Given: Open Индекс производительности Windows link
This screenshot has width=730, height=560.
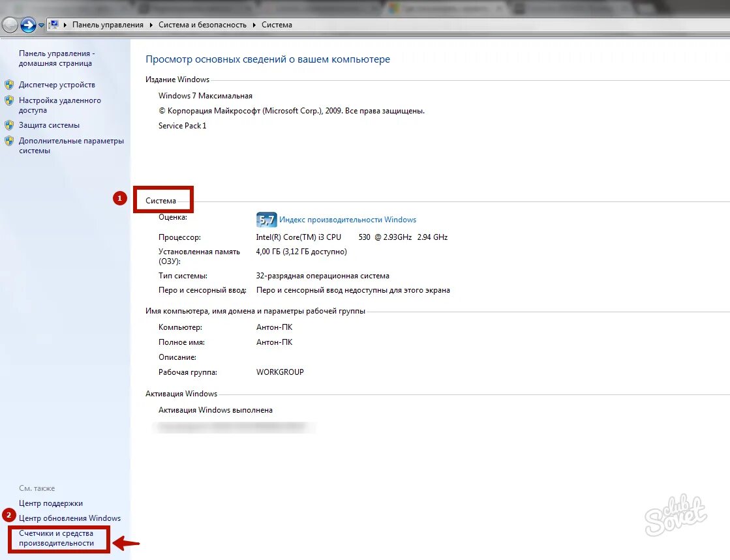Looking at the screenshot, I should pyautogui.click(x=348, y=220).
